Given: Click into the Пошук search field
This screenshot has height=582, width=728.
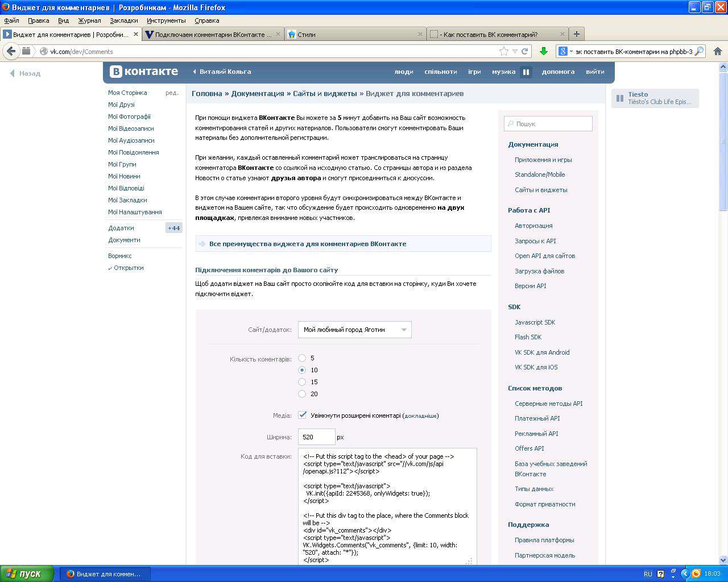Looking at the screenshot, I should tap(548, 123).
